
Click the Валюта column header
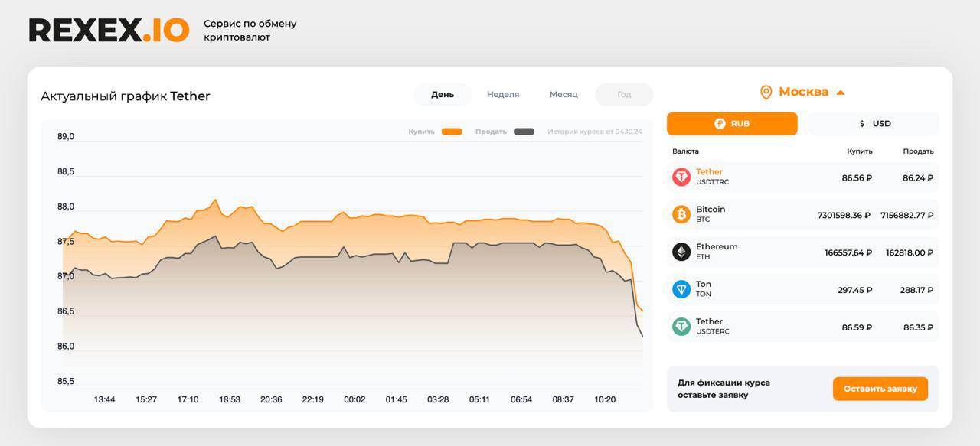(x=685, y=151)
